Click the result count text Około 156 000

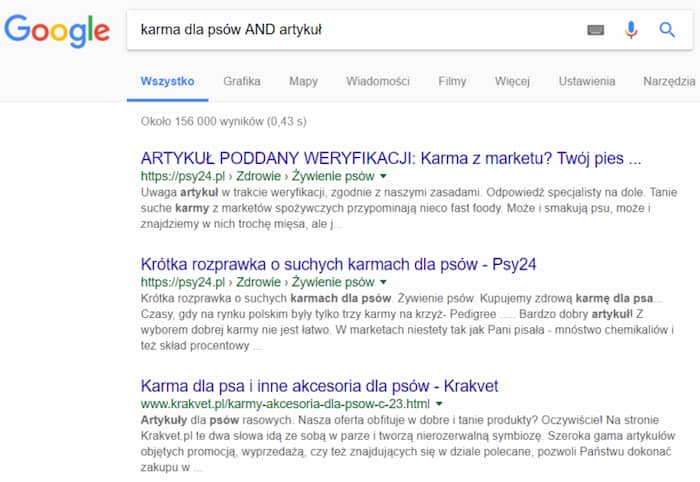click(223, 121)
